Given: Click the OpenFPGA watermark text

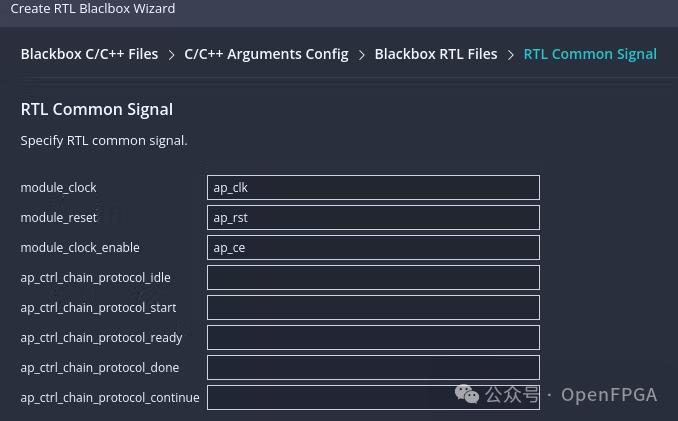Looking at the screenshot, I should click(x=609, y=395).
